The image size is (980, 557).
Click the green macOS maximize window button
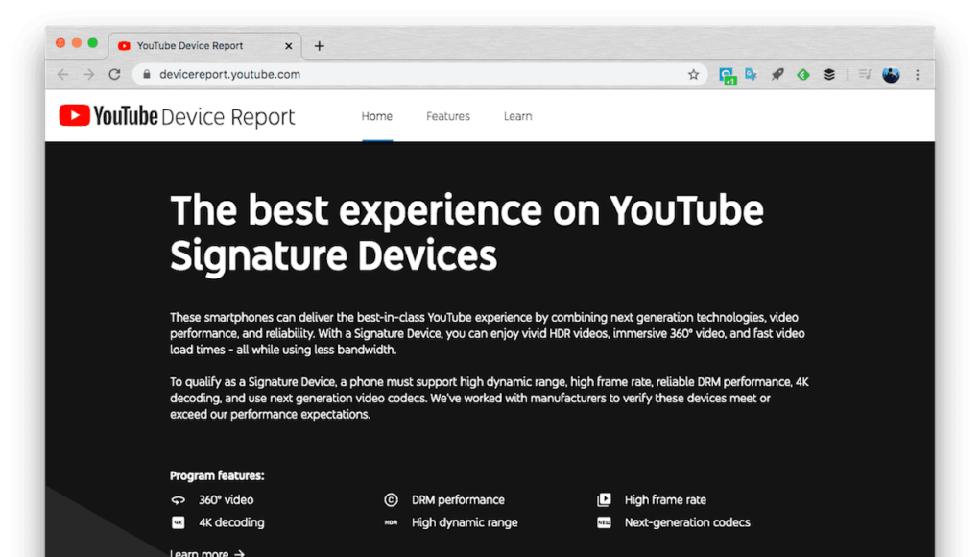point(92,43)
